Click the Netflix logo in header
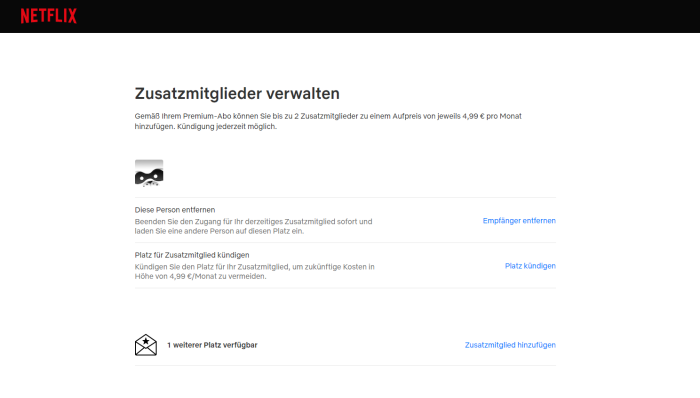The width and height of the screenshot is (700, 398). [49, 16]
